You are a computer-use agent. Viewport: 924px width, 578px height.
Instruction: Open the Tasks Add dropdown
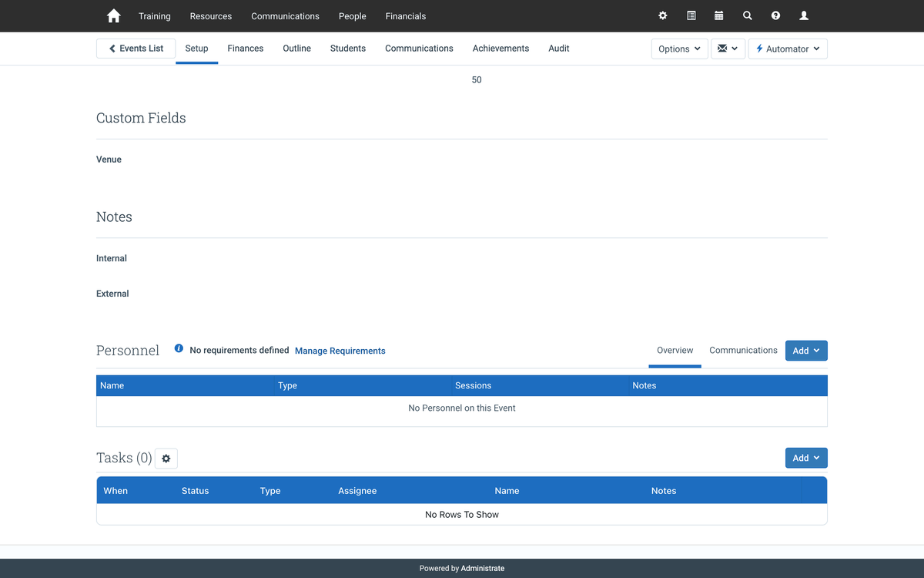pos(806,458)
